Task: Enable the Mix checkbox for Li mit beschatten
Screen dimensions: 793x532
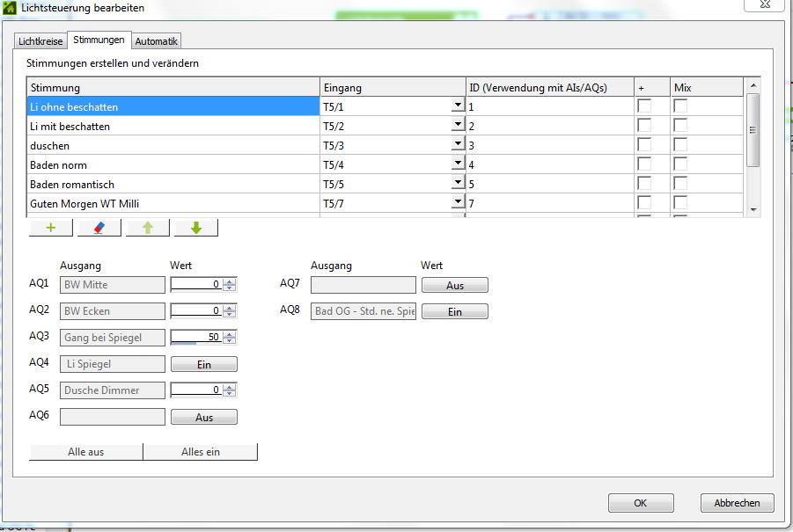Action: coord(680,125)
